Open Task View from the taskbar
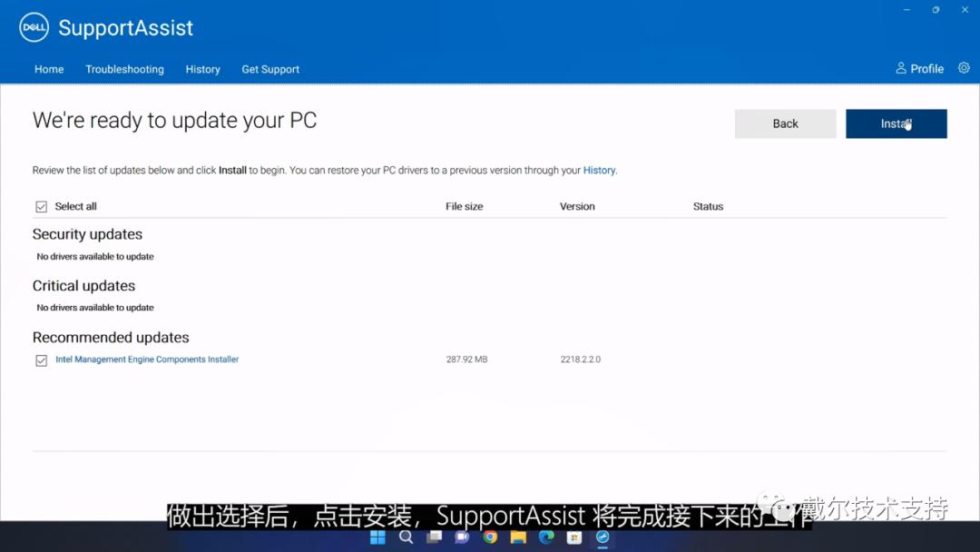Image resolution: width=980 pixels, height=552 pixels. [x=434, y=537]
